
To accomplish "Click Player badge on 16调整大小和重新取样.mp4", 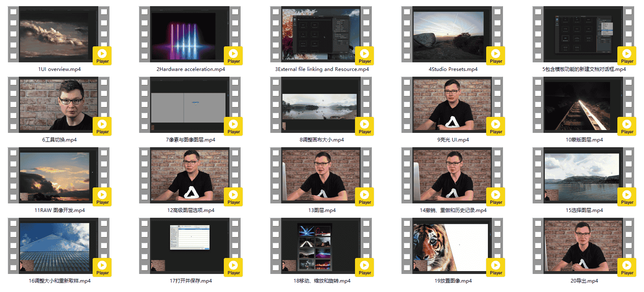I will point(102,267).
